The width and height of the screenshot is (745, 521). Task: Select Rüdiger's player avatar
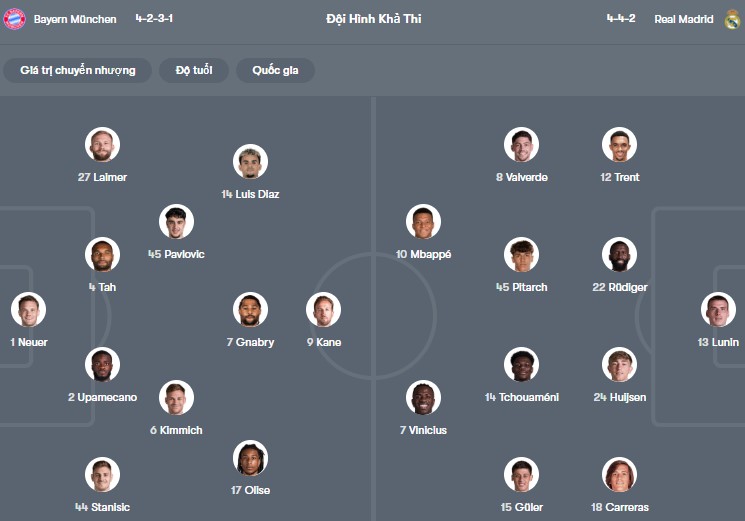pos(619,255)
